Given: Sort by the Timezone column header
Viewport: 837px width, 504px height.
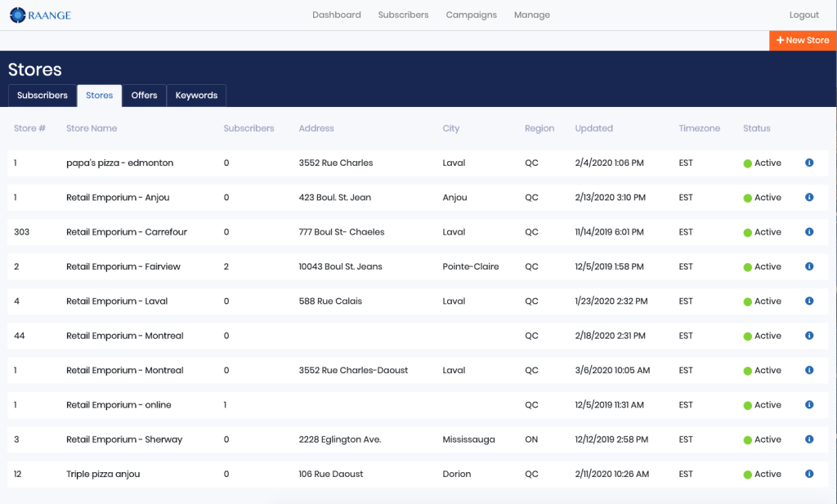Looking at the screenshot, I should coord(700,128).
